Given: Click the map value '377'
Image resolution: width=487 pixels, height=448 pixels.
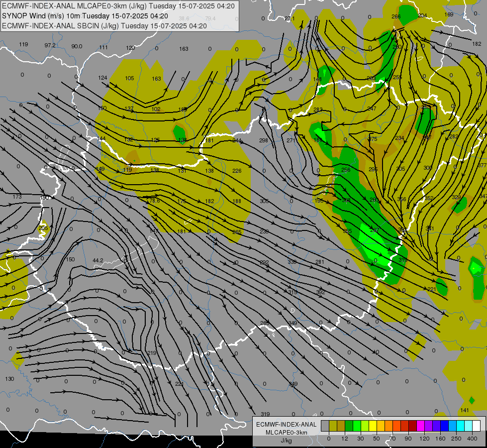Looking at the screenshot, I should point(482,165).
